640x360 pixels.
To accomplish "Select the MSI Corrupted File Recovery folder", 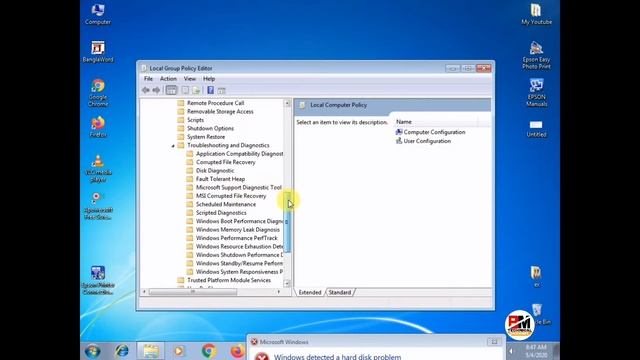I will (231, 196).
